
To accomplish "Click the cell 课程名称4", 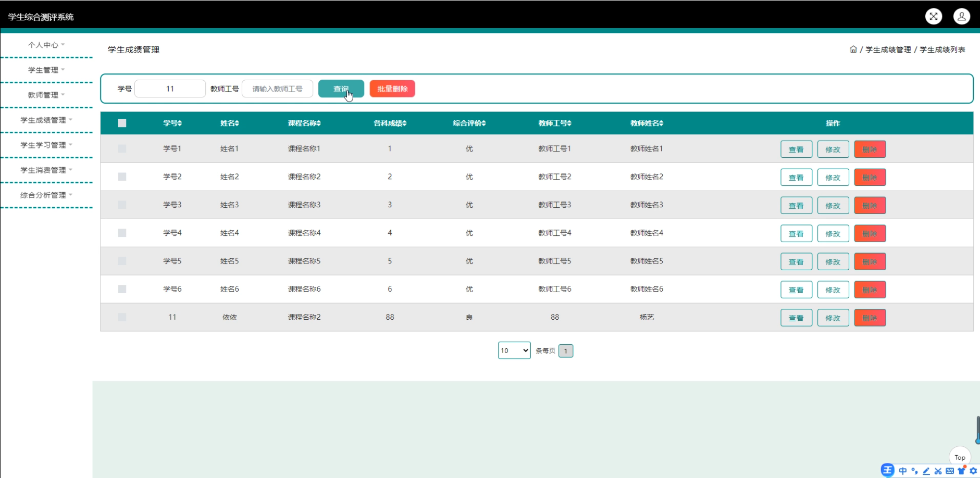I will tap(304, 233).
